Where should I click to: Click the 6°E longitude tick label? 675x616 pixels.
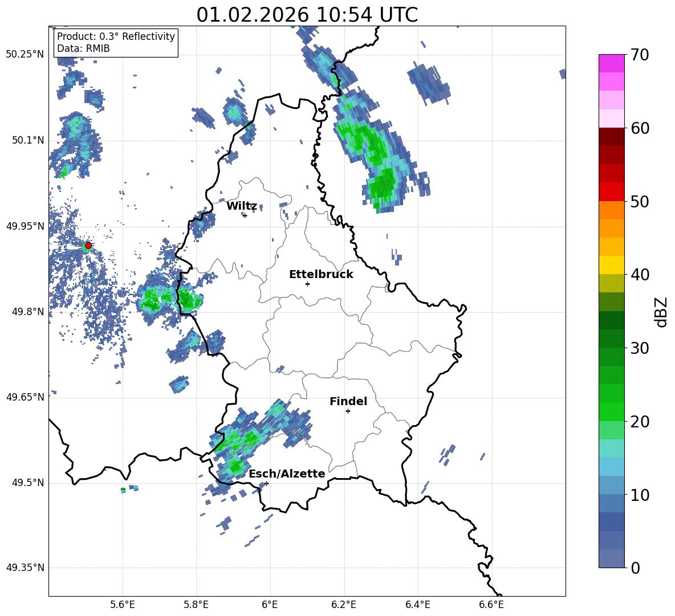tap(270, 605)
